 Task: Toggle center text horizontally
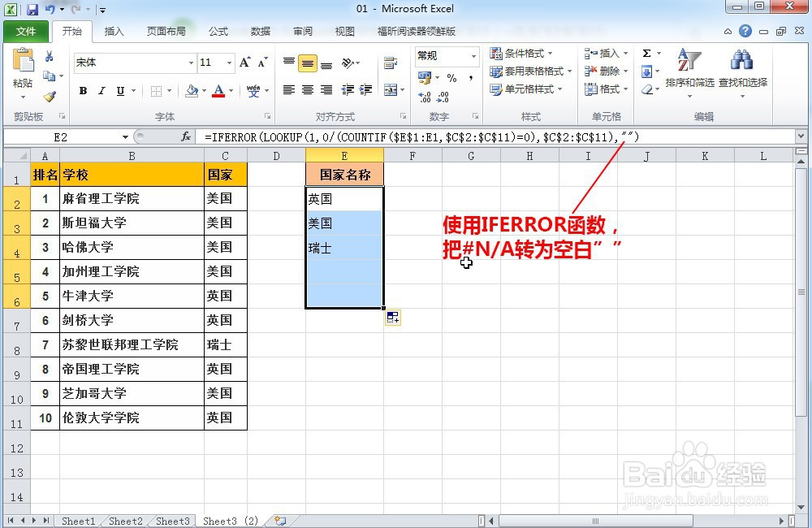tap(308, 90)
